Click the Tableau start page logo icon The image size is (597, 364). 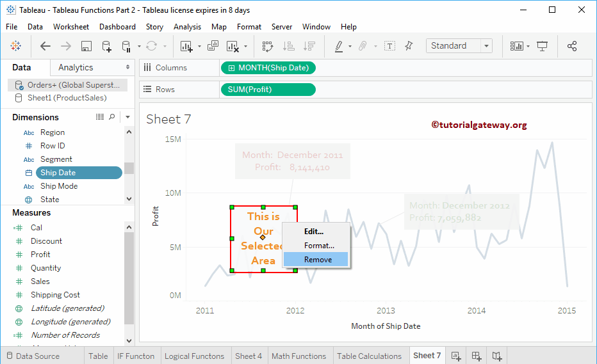[15, 46]
